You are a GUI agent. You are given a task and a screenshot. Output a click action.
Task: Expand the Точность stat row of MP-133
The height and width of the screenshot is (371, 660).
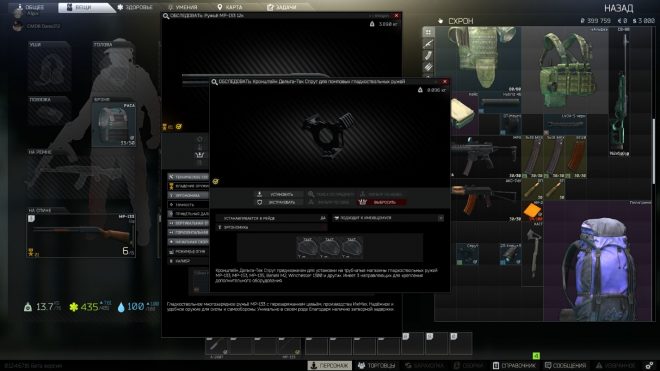[188, 205]
